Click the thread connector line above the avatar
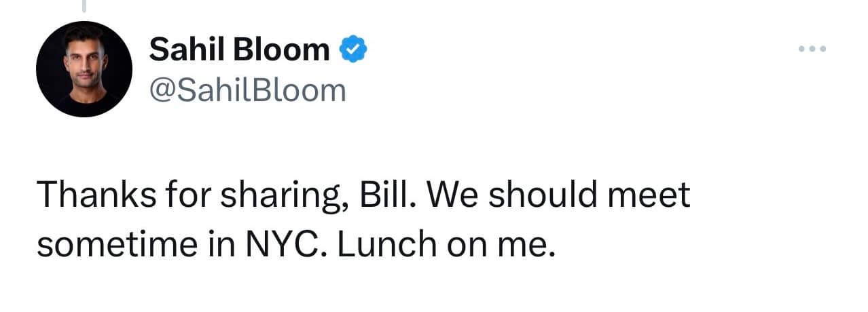 coord(84,7)
